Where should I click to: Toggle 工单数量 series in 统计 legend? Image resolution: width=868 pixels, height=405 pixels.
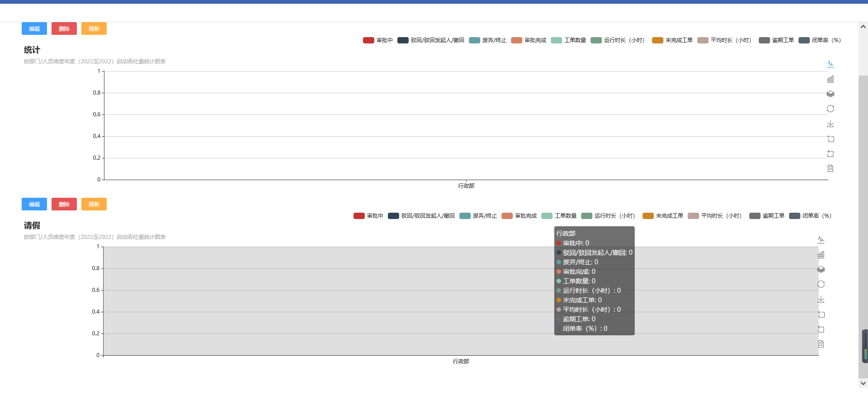tap(569, 40)
